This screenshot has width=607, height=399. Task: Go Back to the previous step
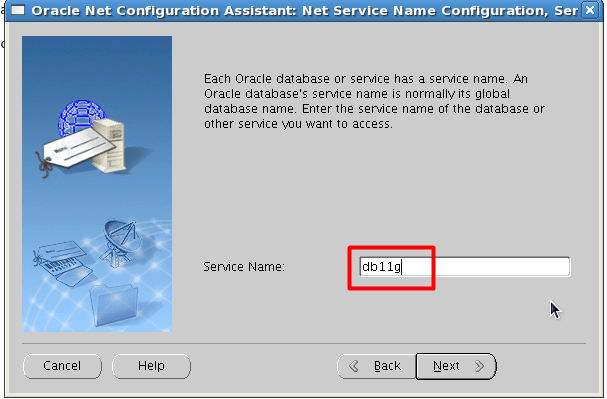pyautogui.click(x=377, y=366)
